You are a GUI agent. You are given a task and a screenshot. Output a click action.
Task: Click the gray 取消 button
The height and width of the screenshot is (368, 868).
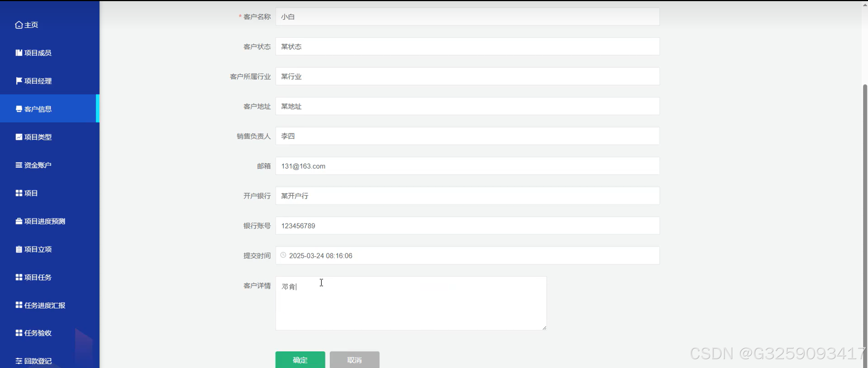[x=354, y=360]
